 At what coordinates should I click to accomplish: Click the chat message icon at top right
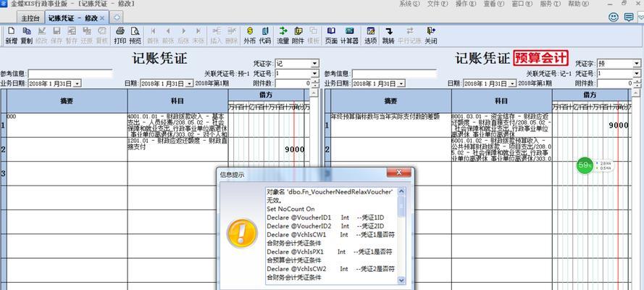pyautogui.click(x=628, y=17)
